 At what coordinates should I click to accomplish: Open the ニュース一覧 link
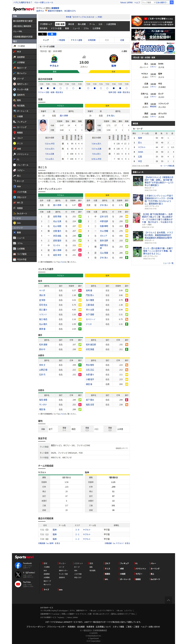[x=168, y=263]
